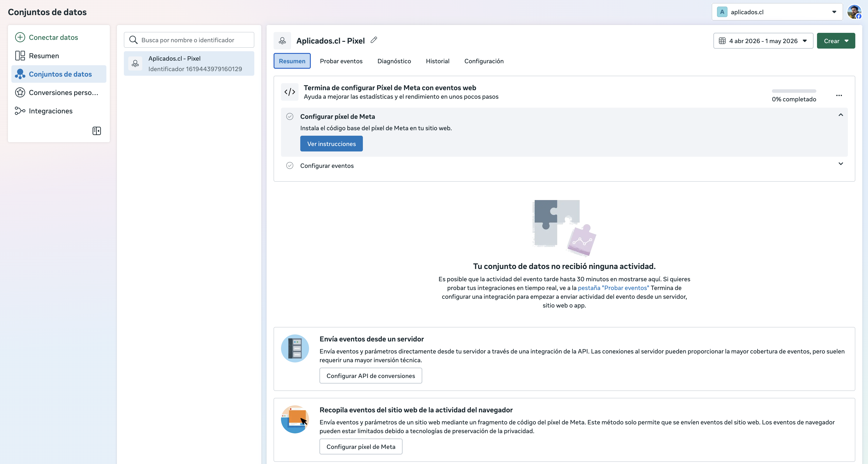Open the Configuración tab
This screenshot has width=868, height=464.
click(x=484, y=61)
